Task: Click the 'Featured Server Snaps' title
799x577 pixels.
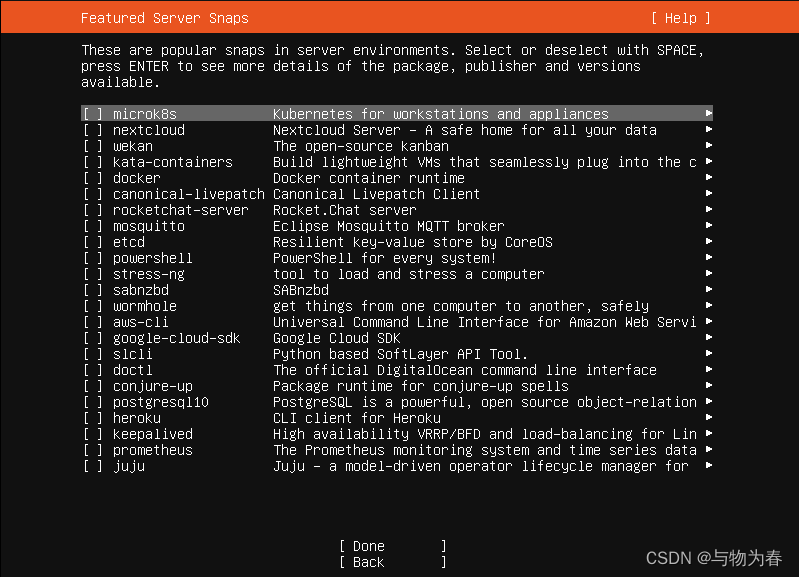Action: coord(165,18)
